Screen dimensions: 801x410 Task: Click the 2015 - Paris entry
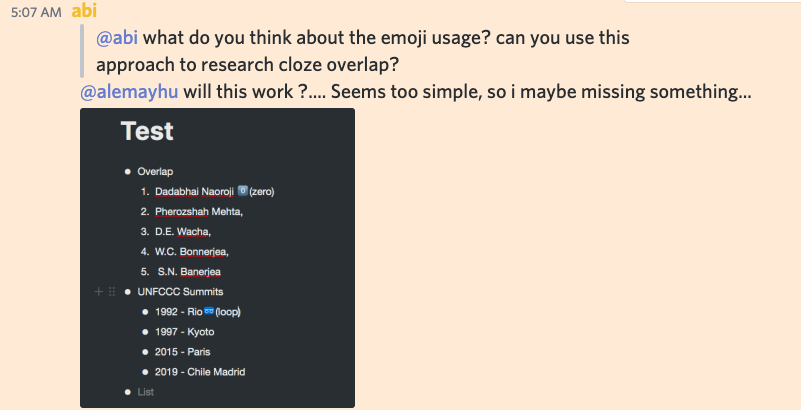coord(182,352)
